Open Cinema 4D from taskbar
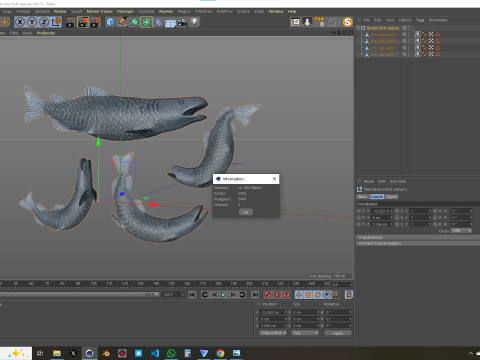This screenshot has height=360, width=480. tap(89, 353)
